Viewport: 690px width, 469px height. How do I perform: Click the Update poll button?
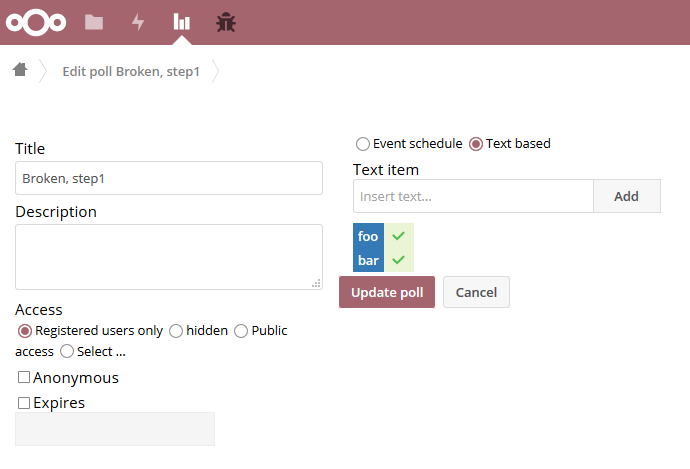[387, 292]
